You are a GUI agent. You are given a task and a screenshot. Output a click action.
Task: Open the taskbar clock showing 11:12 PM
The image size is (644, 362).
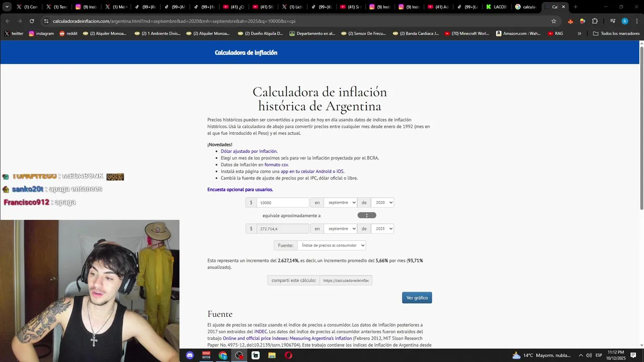615,355
